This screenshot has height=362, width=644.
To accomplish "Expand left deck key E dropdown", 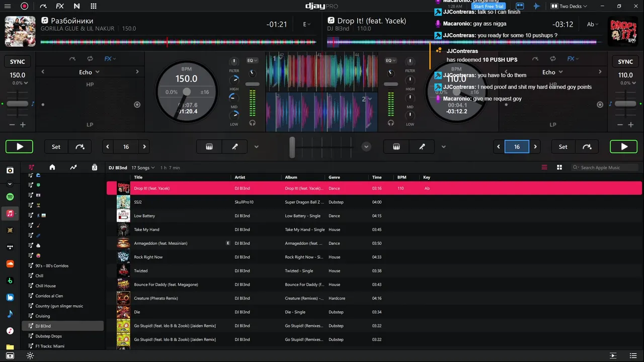I will [305, 24].
